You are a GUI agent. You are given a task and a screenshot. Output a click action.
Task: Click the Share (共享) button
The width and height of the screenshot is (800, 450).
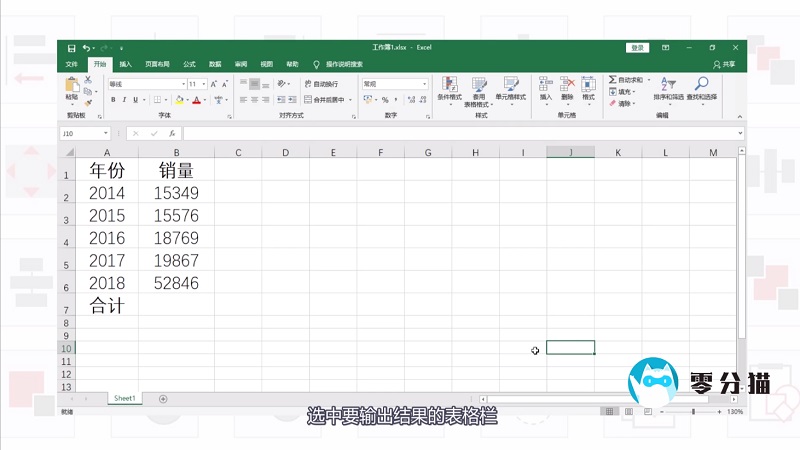pyautogui.click(x=727, y=64)
